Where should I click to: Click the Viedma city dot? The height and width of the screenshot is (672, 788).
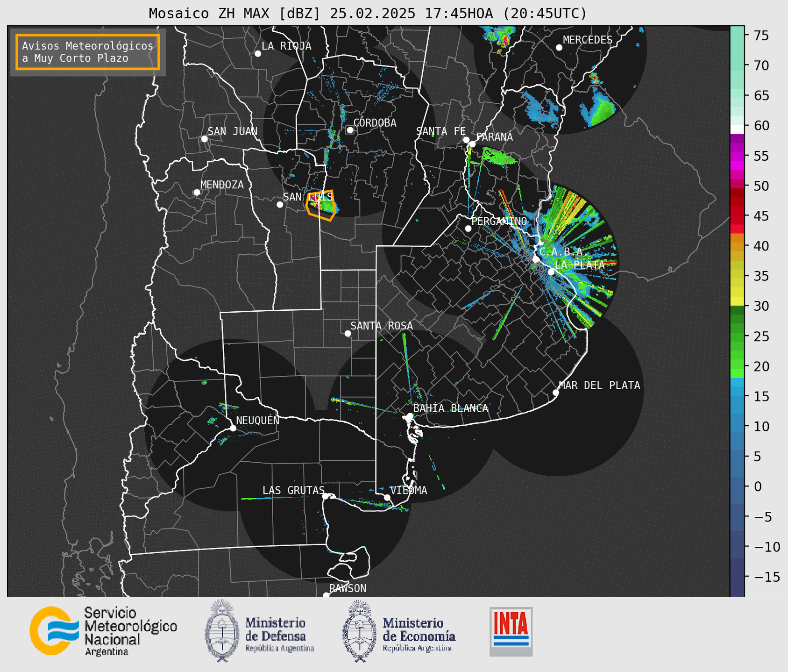click(x=387, y=497)
